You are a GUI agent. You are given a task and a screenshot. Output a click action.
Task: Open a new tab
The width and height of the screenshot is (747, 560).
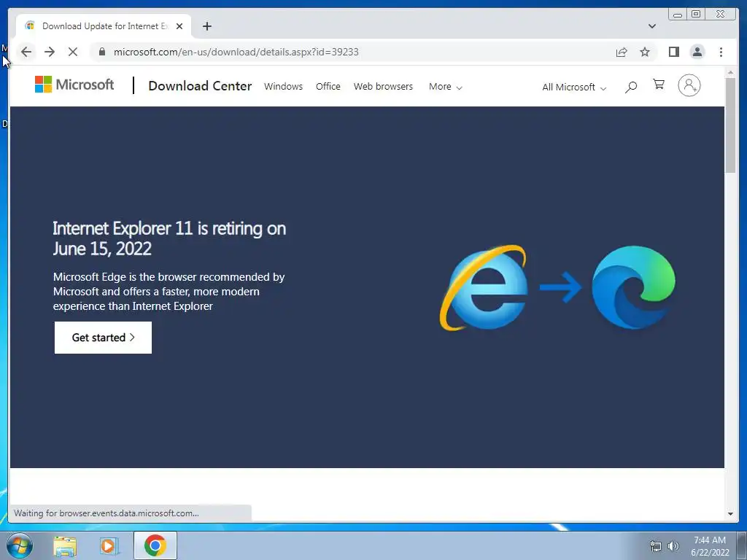(206, 26)
